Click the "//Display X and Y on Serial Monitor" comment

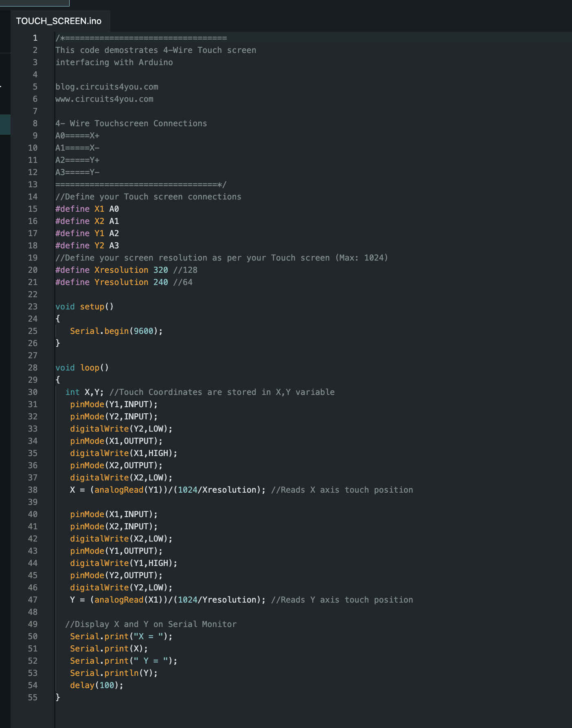click(x=151, y=624)
